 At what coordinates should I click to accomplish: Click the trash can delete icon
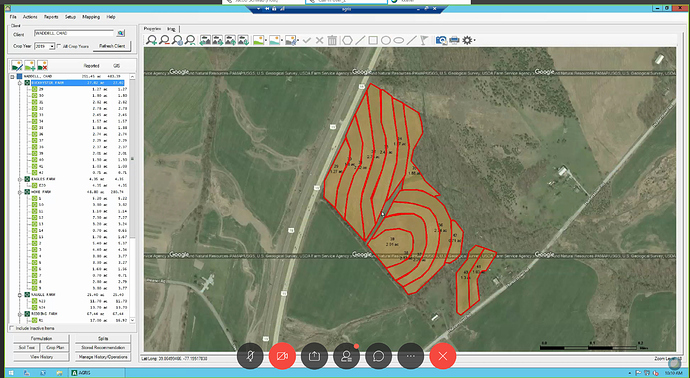[332, 40]
